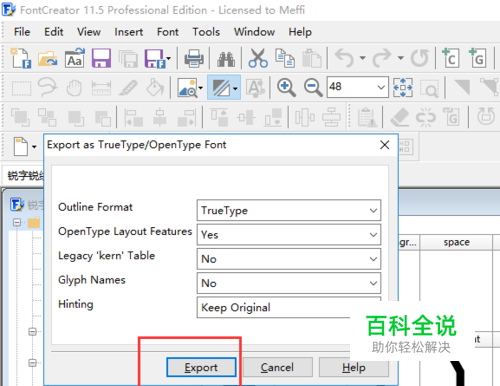Open a font file with folder icon
This screenshot has height=386, width=500.
(48, 58)
